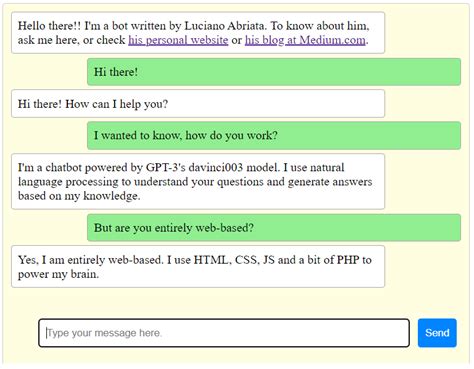Click the bot greeting message by Luciano Abriata
The image size is (474, 369).
tap(198, 33)
